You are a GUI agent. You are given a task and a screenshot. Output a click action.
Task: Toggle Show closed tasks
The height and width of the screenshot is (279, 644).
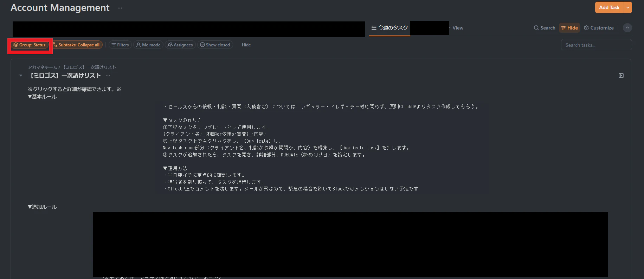(215, 45)
